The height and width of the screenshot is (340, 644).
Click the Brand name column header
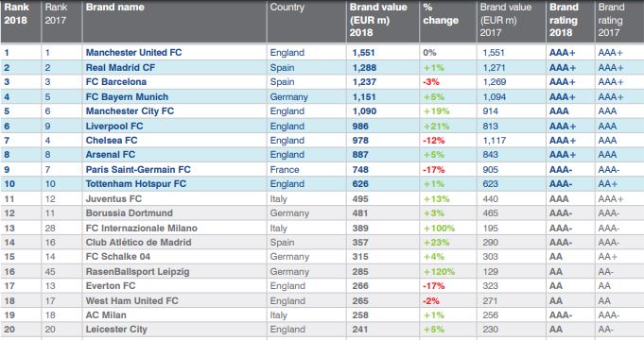tap(115, 7)
